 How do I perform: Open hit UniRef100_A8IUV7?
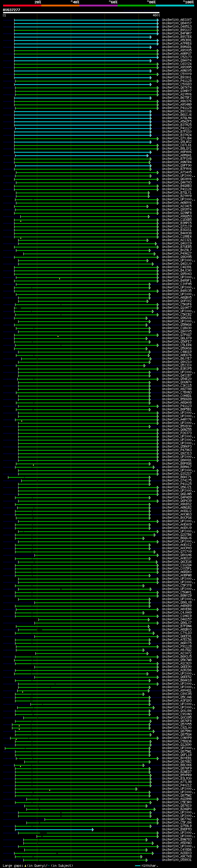pos(176,20)
